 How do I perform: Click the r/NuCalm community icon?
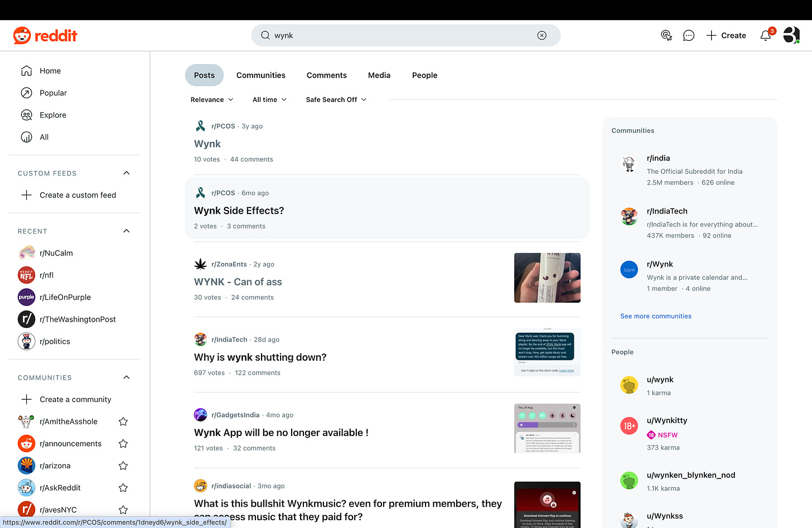point(26,253)
